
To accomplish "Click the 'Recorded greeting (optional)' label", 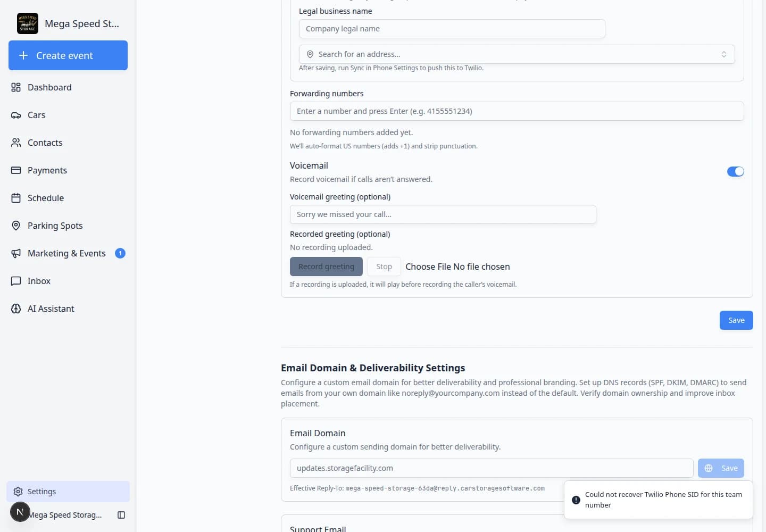I will click(x=340, y=234).
